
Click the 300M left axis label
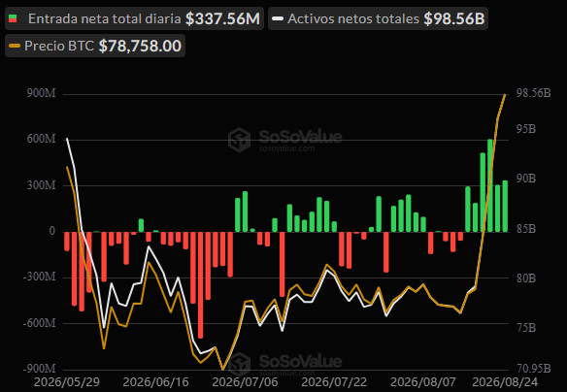pos(41,185)
